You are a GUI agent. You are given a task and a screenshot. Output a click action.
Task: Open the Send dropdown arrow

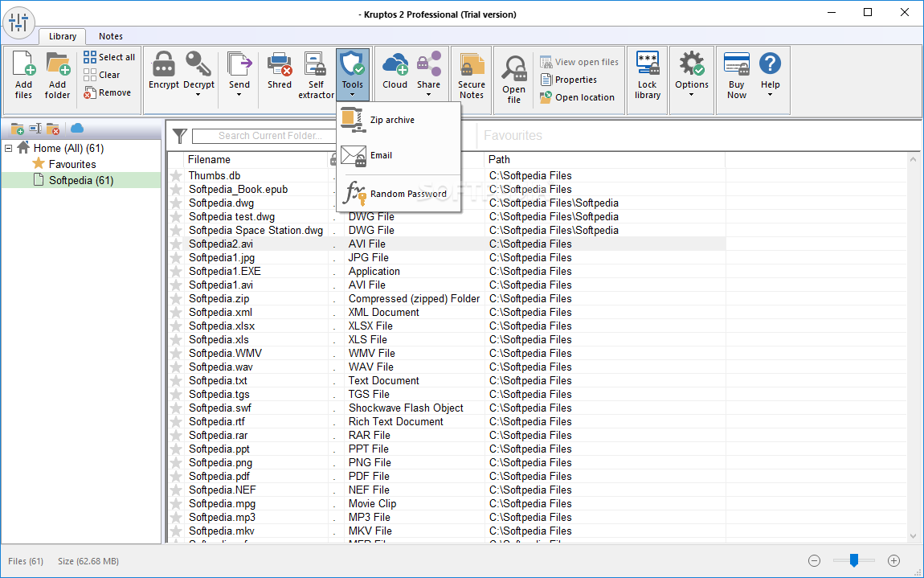coord(239,95)
